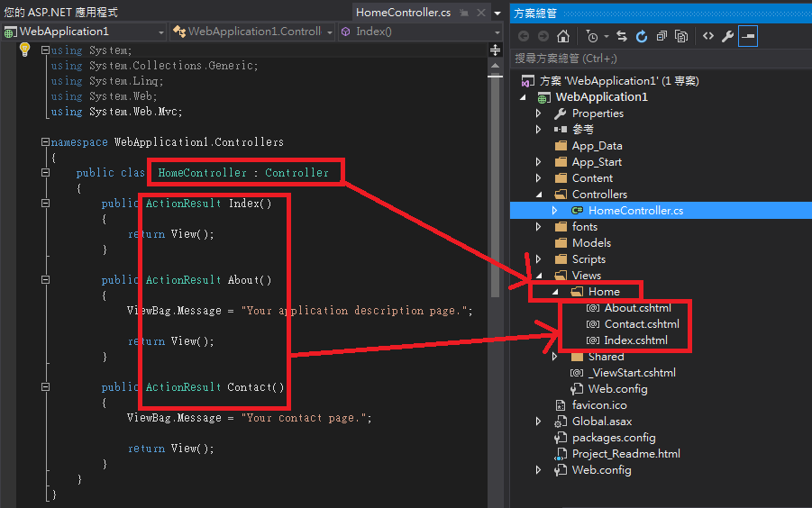Open Properties via the wrench icon
Screen dimensions: 812x508
coord(727,36)
